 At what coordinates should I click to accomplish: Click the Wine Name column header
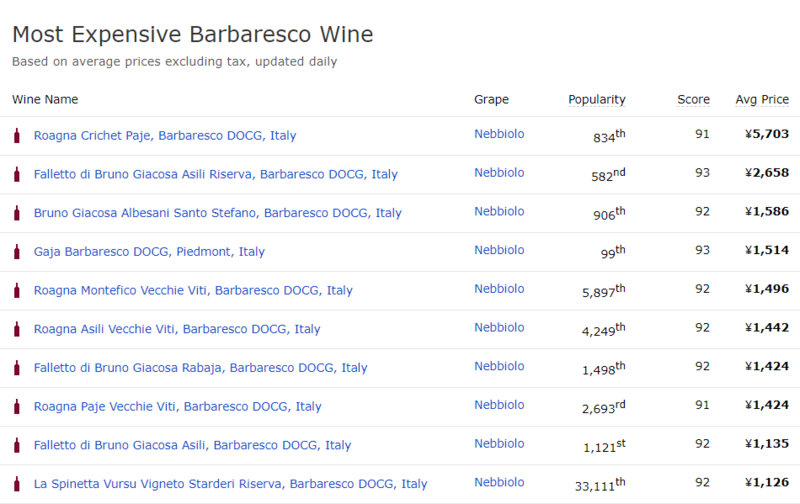[45, 99]
